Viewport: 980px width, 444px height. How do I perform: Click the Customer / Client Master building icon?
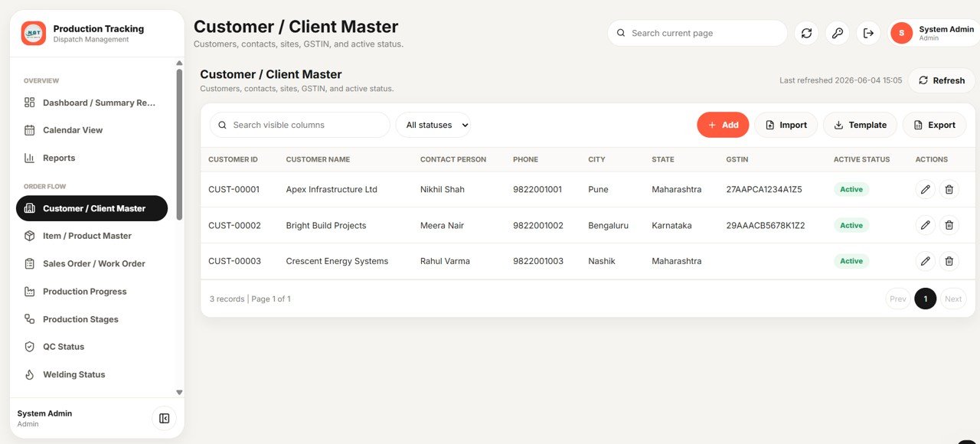[30, 208]
